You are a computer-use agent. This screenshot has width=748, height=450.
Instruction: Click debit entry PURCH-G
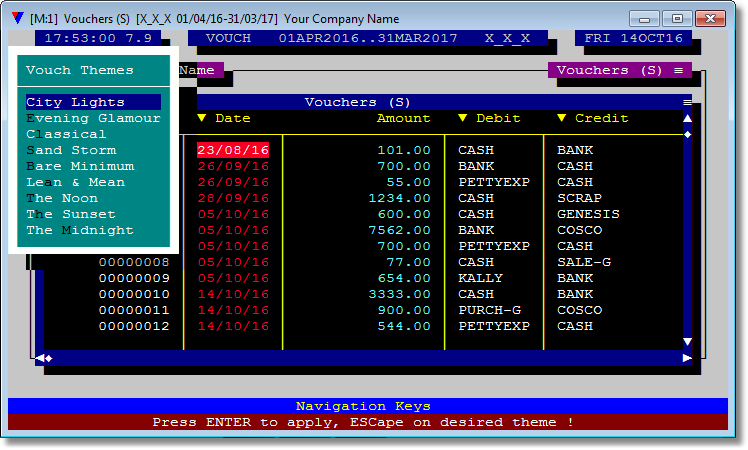(x=489, y=310)
